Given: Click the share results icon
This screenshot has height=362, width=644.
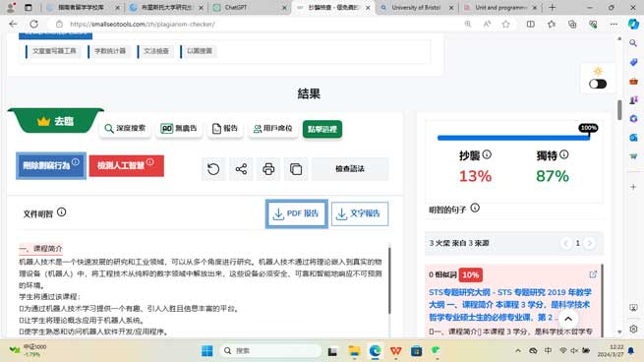Looking at the screenshot, I should (x=241, y=169).
